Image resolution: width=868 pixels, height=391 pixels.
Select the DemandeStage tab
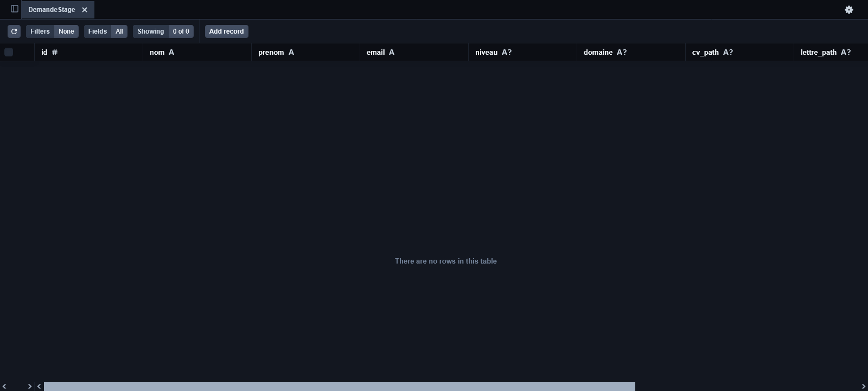52,10
